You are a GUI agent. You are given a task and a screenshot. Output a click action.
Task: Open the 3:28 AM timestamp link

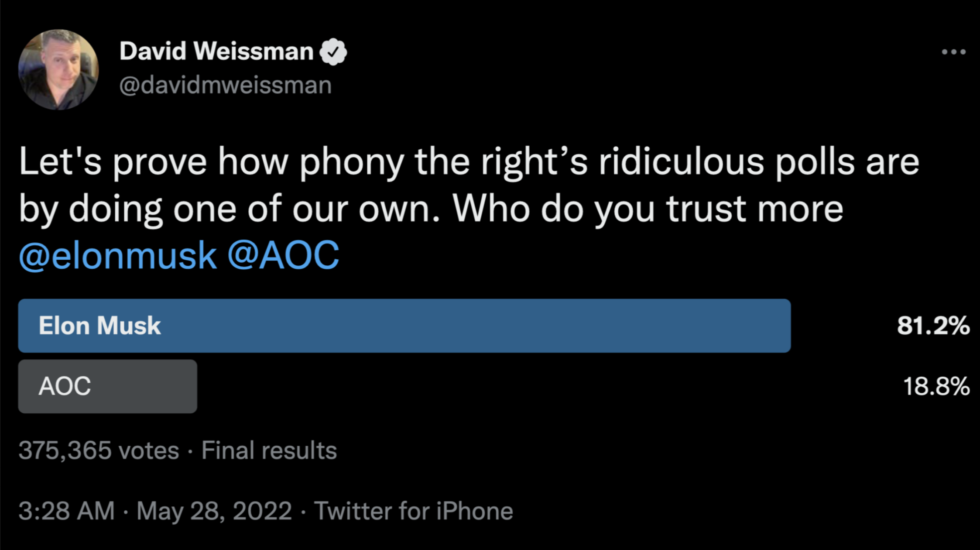tap(67, 511)
